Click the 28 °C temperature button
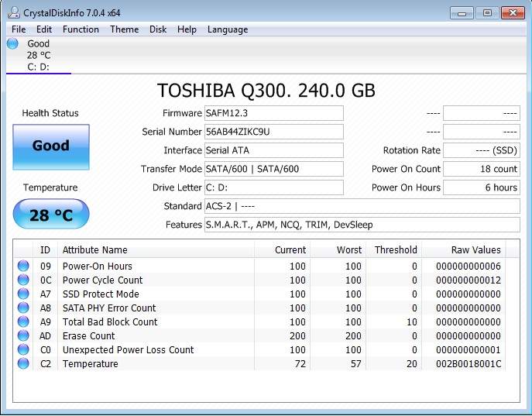This screenshot has width=532, height=416. (51, 215)
